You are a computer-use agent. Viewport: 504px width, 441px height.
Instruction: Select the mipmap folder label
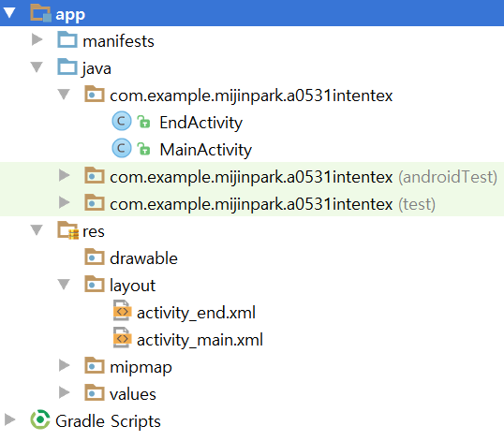(x=141, y=367)
